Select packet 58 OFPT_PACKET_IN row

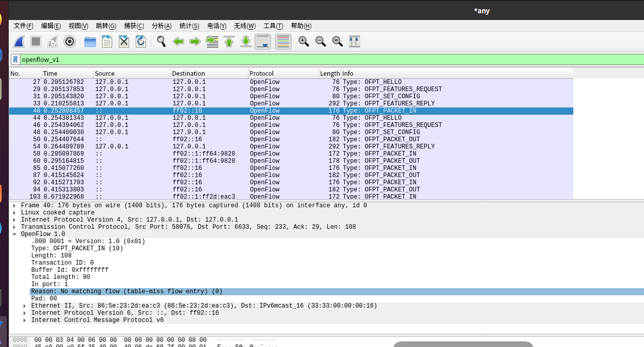[x=291, y=154]
